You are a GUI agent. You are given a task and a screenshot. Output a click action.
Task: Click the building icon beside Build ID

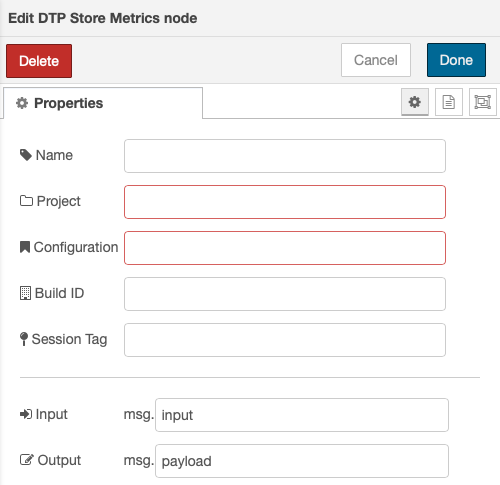25,293
